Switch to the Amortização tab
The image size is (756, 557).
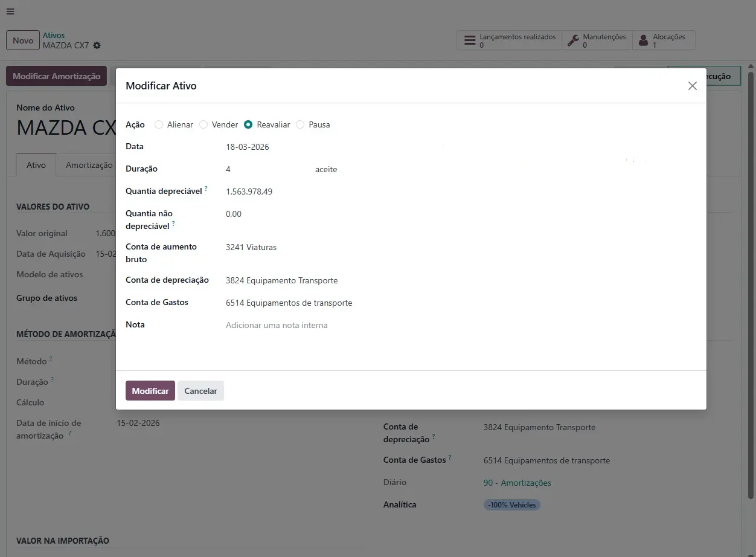(x=89, y=165)
